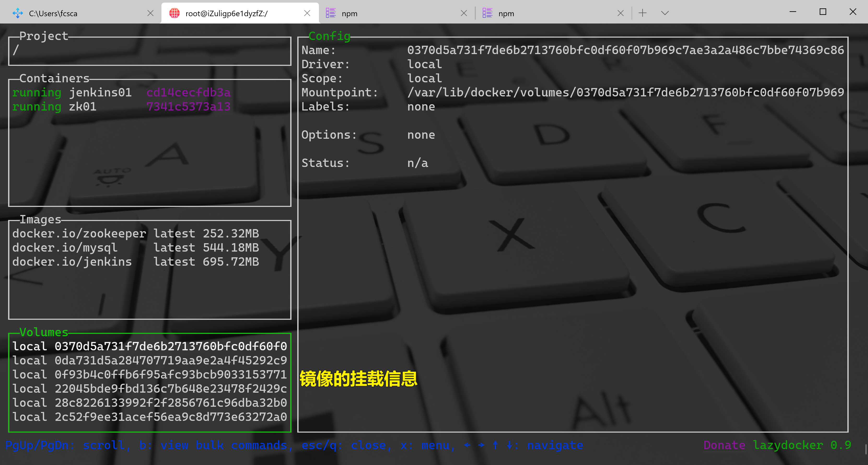868x465 pixels.
Task: Click the first npm tab's list icon
Action: click(330, 13)
